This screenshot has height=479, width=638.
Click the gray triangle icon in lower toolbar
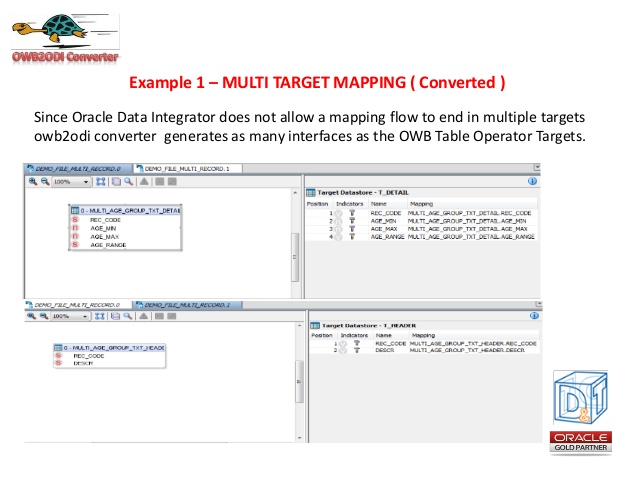click(x=143, y=316)
